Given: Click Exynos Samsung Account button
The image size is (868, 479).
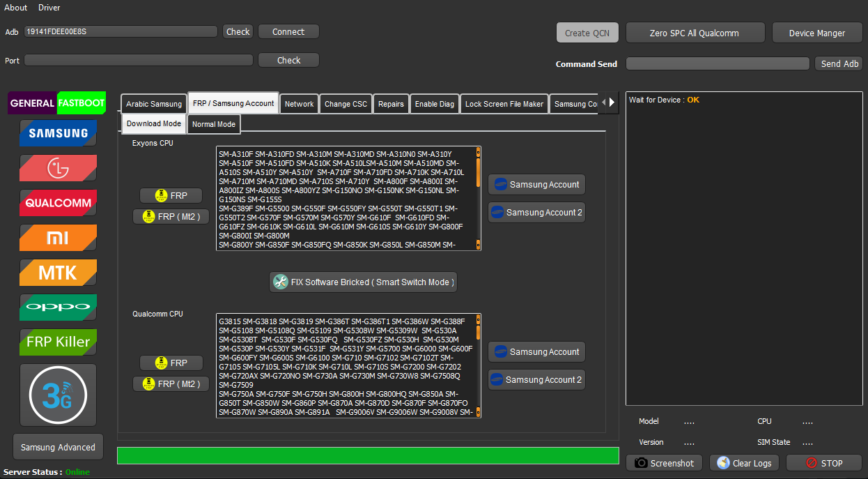Looking at the screenshot, I should (536, 185).
